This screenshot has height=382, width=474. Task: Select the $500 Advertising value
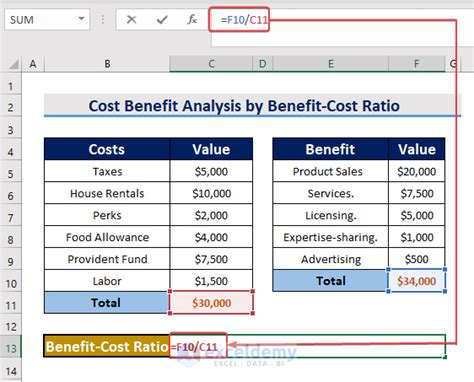[417, 259]
